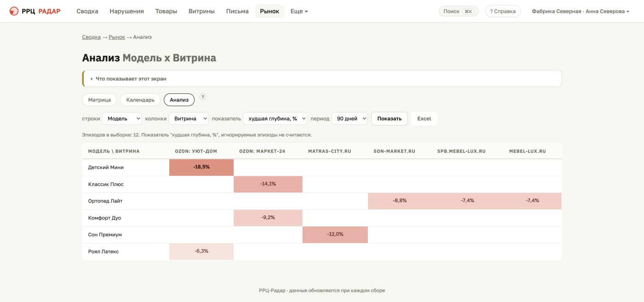The width and height of the screenshot is (644, 302).
Task: Open the Товары menu item
Action: [166, 11]
